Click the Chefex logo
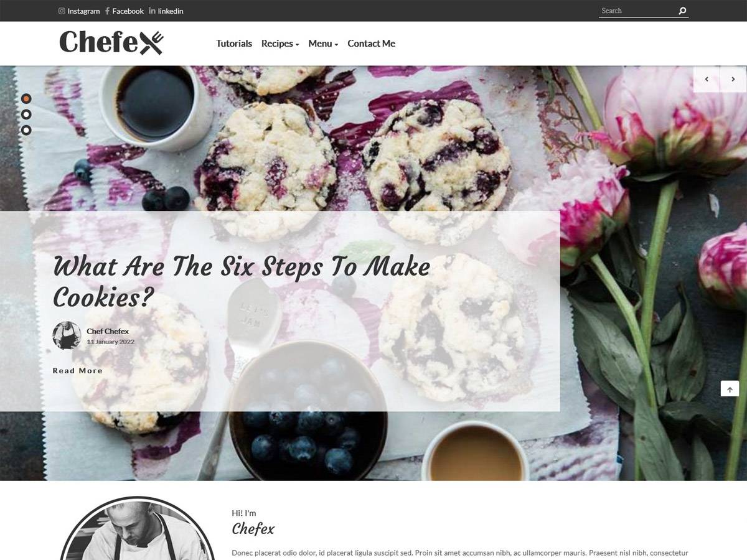The width and height of the screenshot is (747, 560). coord(111,42)
